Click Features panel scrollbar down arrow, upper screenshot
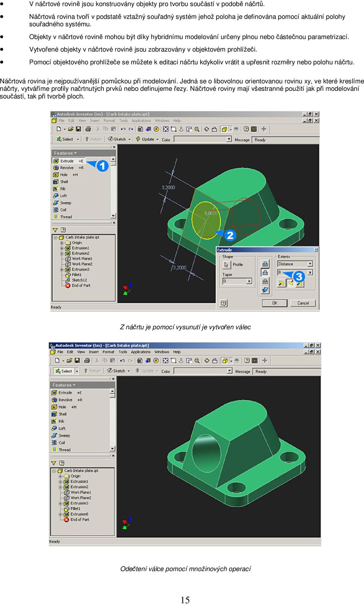 coord(113,216)
